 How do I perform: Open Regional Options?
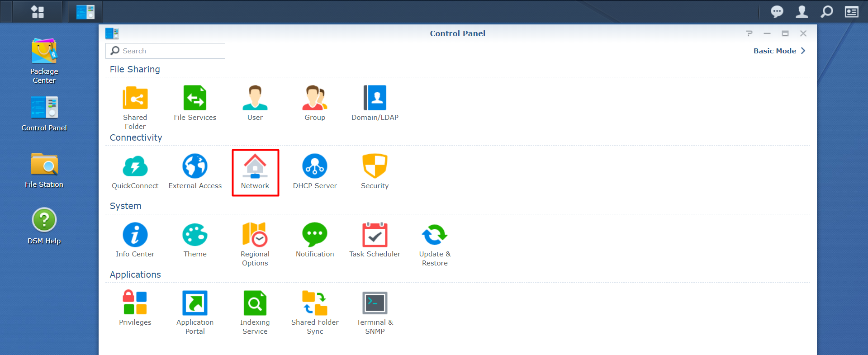(255, 244)
